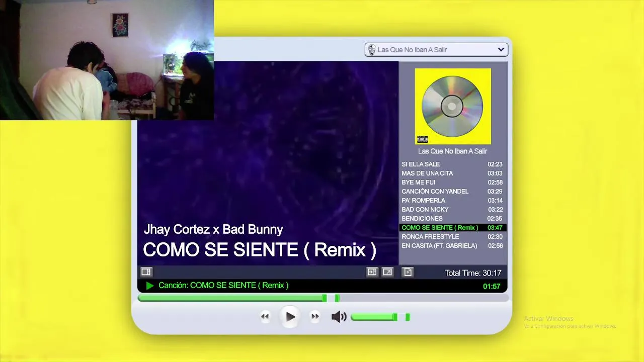
Task: Click the green play triangle next to Canción
Action: click(149, 286)
